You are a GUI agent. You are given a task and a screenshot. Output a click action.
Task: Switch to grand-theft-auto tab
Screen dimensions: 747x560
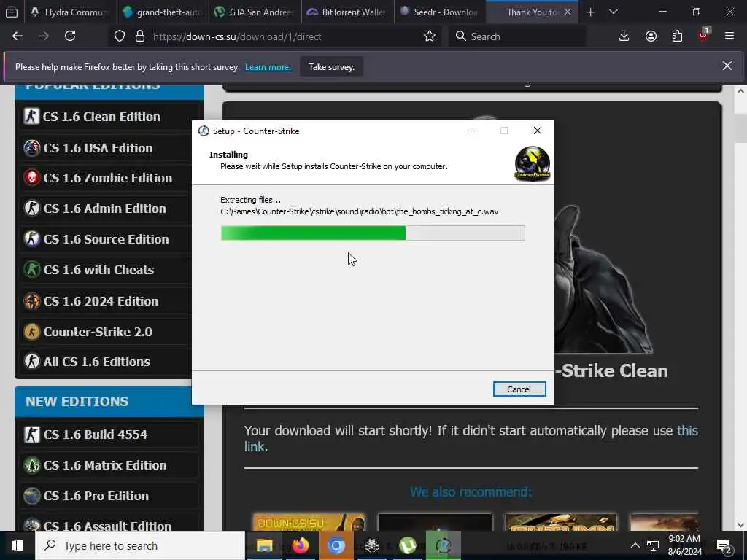(x=163, y=12)
